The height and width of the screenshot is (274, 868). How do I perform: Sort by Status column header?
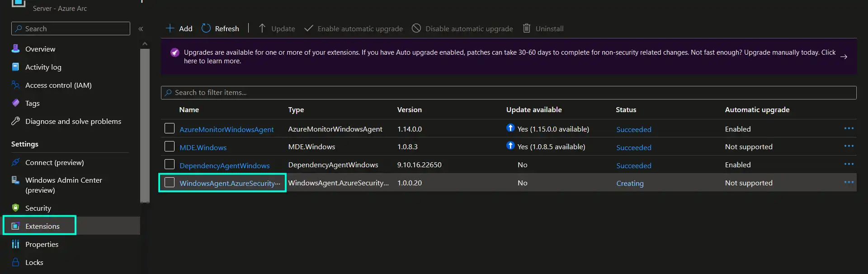pyautogui.click(x=626, y=109)
